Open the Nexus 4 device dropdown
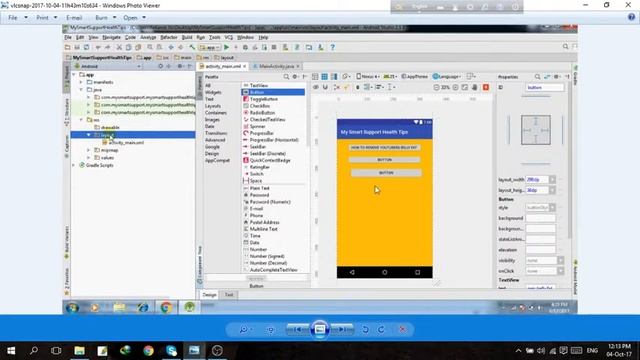640x360 pixels. point(368,76)
